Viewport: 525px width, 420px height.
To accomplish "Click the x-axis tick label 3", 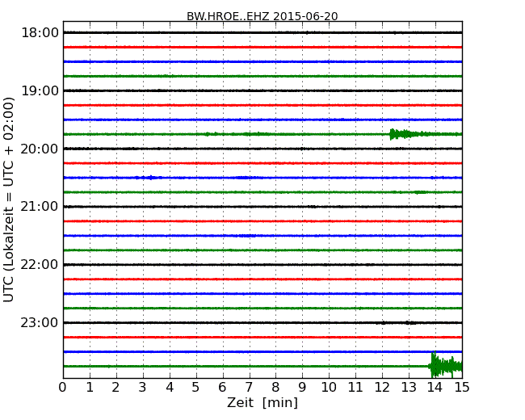I will (x=143, y=388).
